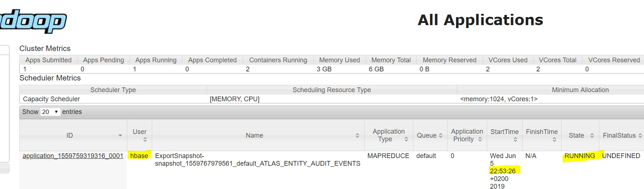644x189 pixels.
Task: Open application_1559759319316_0001 link
Action: click(x=73, y=156)
